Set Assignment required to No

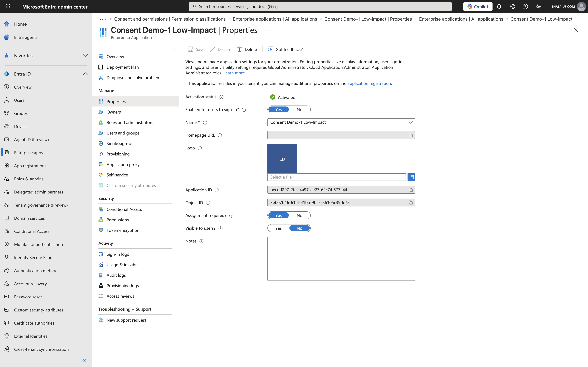tap(299, 215)
